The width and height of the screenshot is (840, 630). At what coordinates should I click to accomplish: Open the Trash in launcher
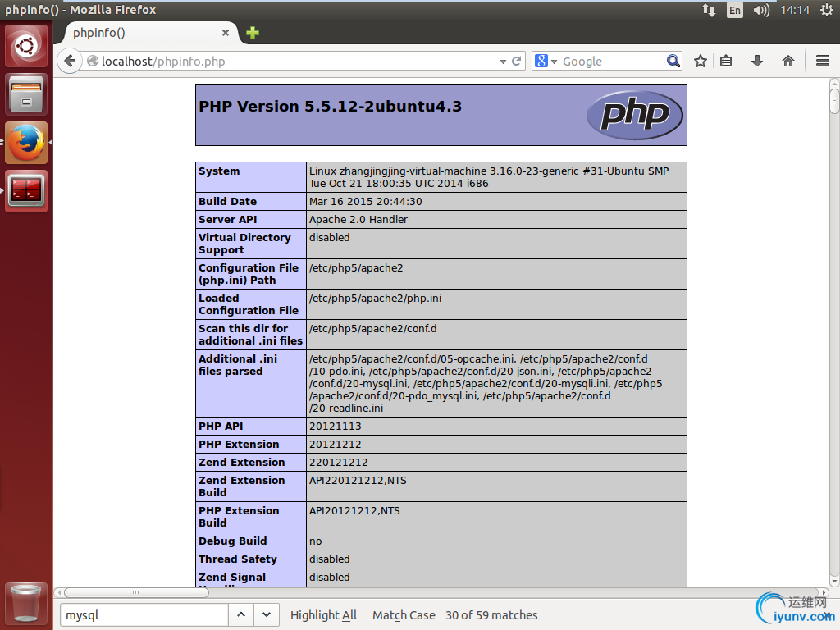pos(26,604)
